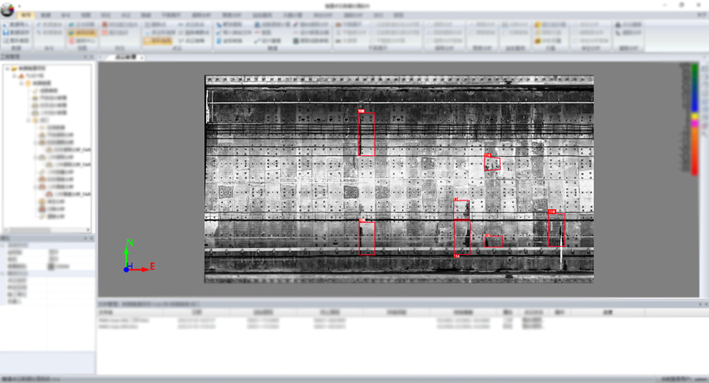This screenshot has height=383, width=709.
Task: Click the highlighted bottom button in fifth ribbon group
Action: point(158,41)
